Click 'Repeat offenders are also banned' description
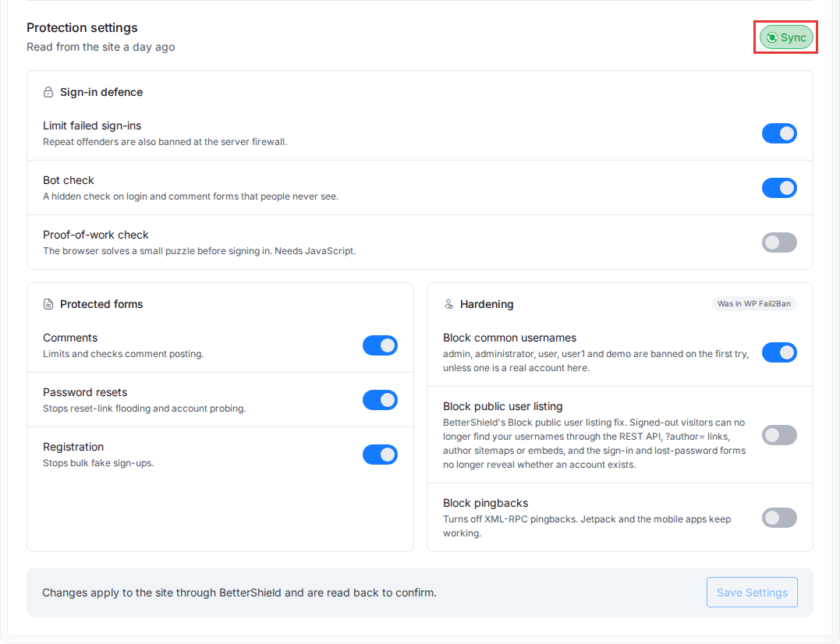 click(165, 142)
